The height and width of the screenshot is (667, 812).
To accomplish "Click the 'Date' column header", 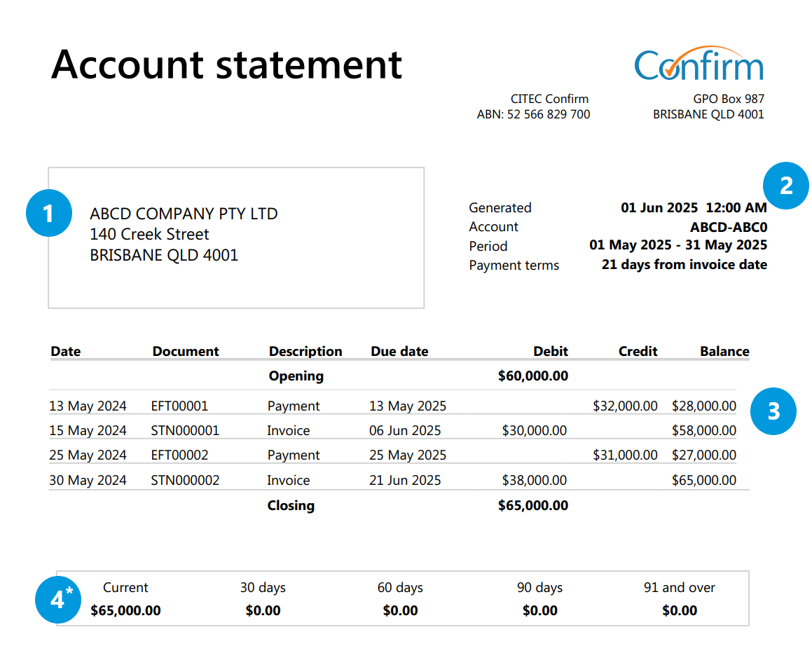I will (x=66, y=352).
